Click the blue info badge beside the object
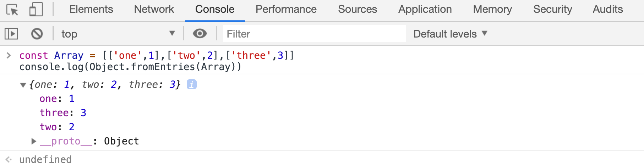Viewport: 644px width, 165px height. [x=192, y=84]
